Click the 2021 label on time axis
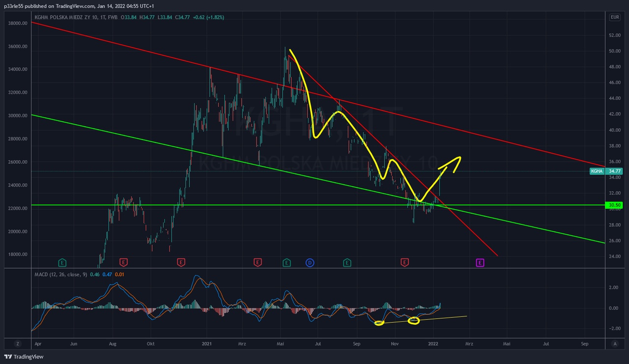Viewport: 629px width, 364px height. pyautogui.click(x=207, y=344)
